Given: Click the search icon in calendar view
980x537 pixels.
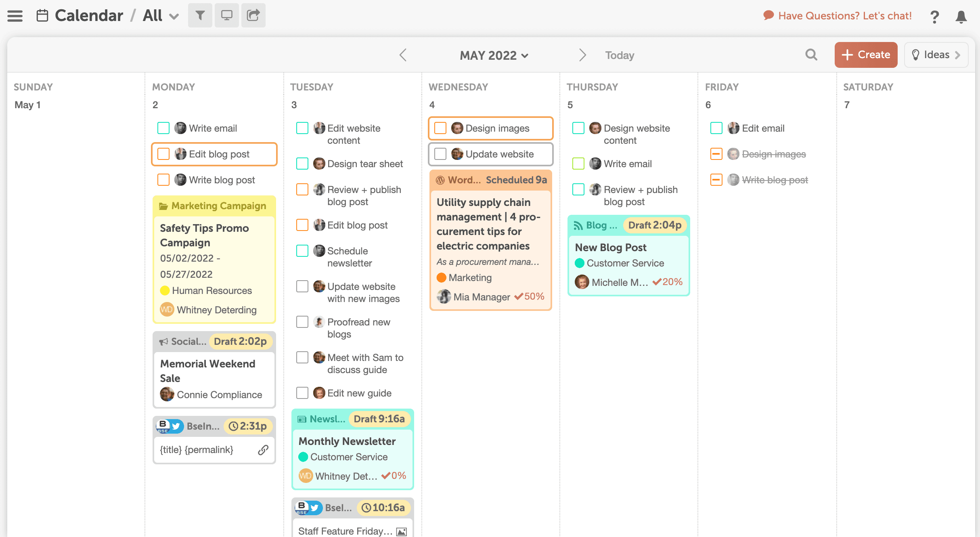Looking at the screenshot, I should [811, 55].
